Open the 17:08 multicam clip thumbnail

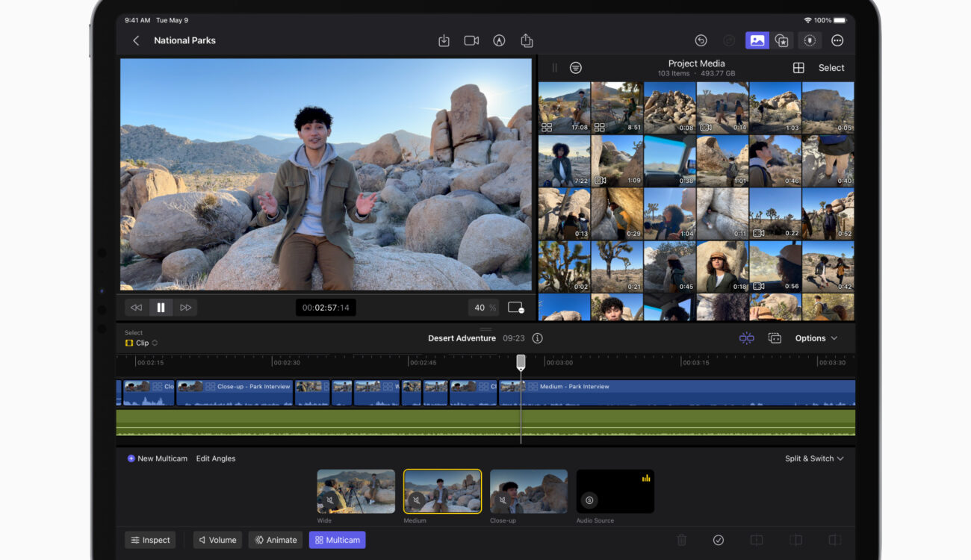pos(564,108)
